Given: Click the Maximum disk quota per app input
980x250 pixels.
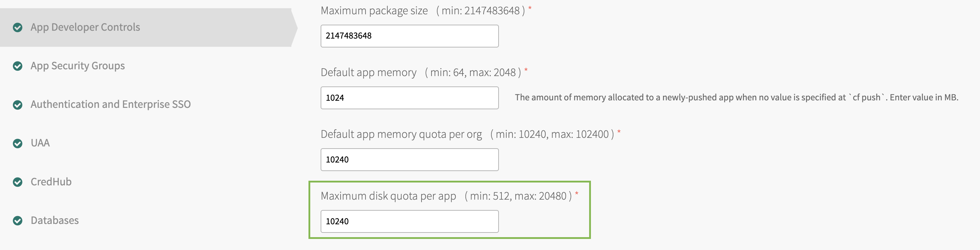Looking at the screenshot, I should (409, 221).
